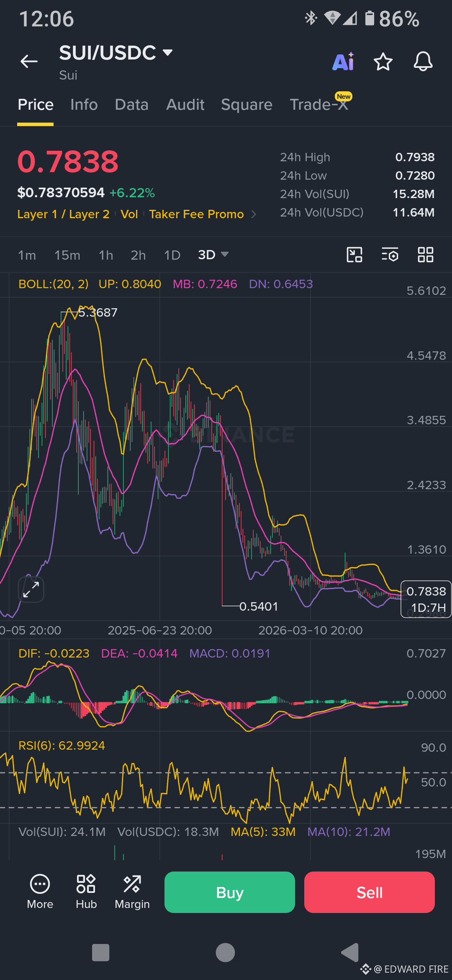Tap the Android recent apps square
The height and width of the screenshot is (980, 452).
[100, 953]
